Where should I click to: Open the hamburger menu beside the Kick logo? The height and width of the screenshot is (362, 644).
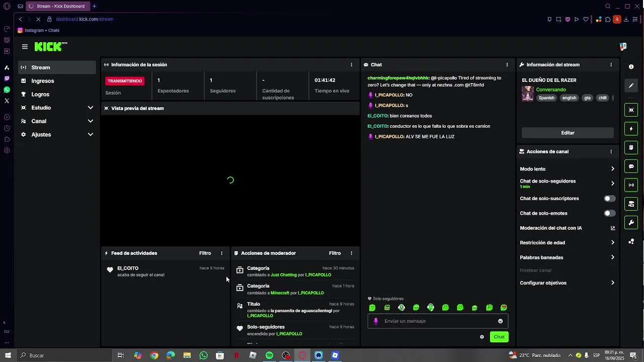tap(25, 47)
